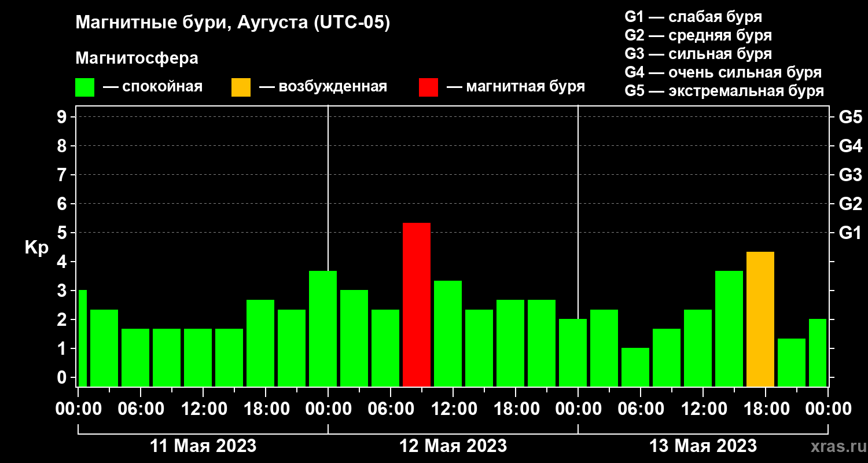Click the 18:00 time label above 13 Мая
Viewport: 868px width, 463px height.
(766, 409)
